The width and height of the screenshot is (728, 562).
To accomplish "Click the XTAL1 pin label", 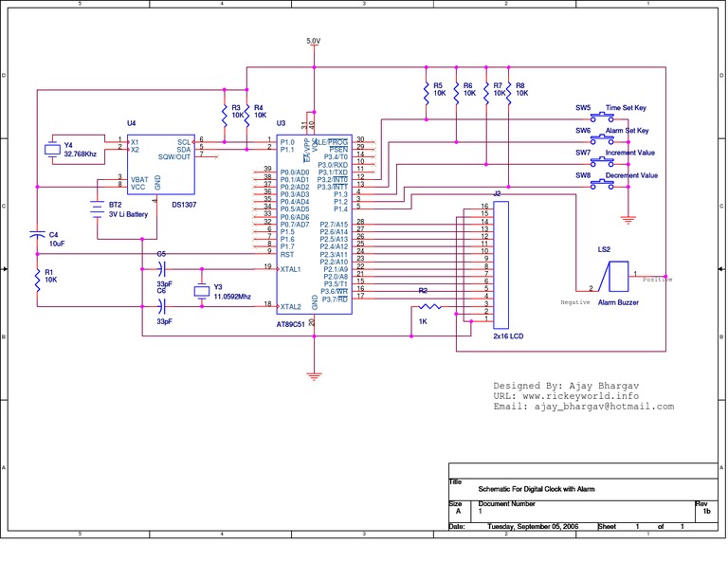I will (290, 269).
